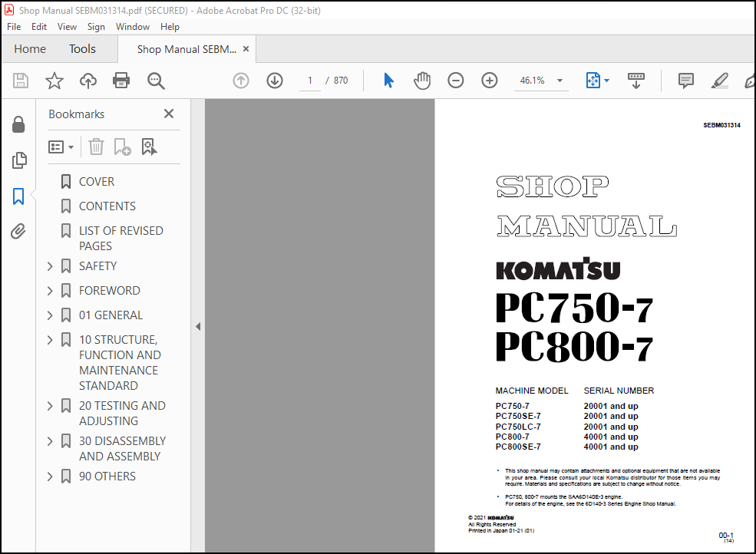Find the current bookmark icon
The width and height of the screenshot is (756, 554).
pyautogui.click(x=149, y=147)
